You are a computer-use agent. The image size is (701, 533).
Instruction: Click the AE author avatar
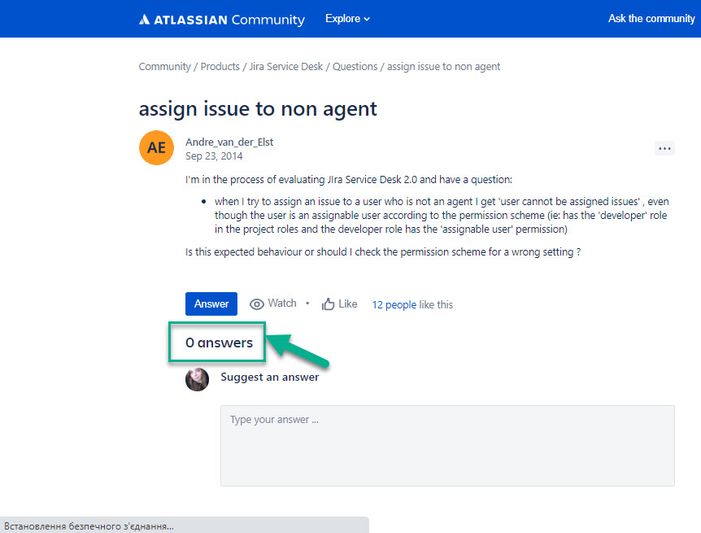point(156,148)
